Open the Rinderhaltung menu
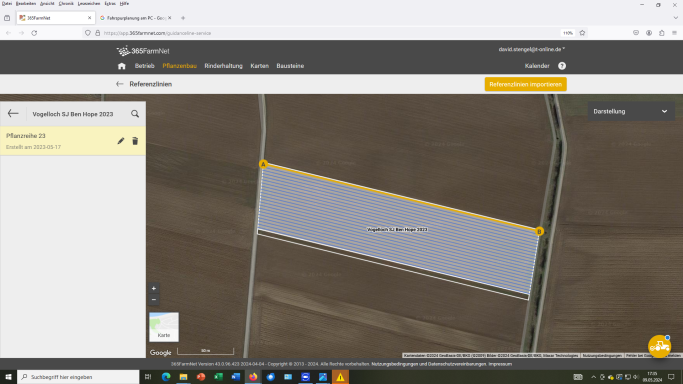683x384 pixels. pyautogui.click(x=223, y=66)
